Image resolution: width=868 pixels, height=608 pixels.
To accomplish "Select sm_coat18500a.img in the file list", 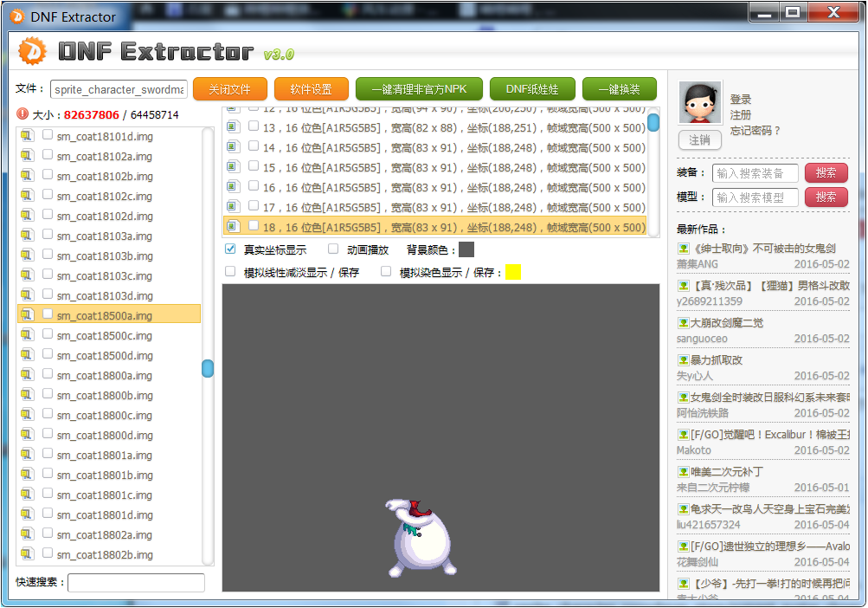I will click(x=105, y=315).
